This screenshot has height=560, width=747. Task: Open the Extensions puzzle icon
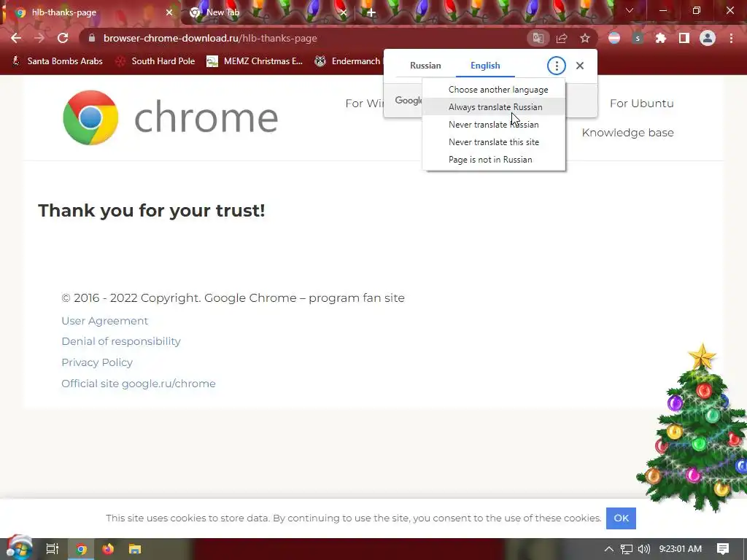(661, 38)
